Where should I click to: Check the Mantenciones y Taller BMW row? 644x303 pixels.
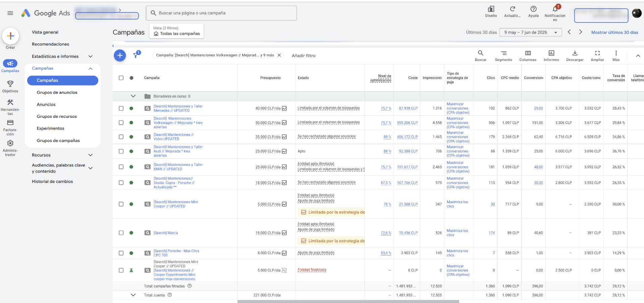pos(121,167)
